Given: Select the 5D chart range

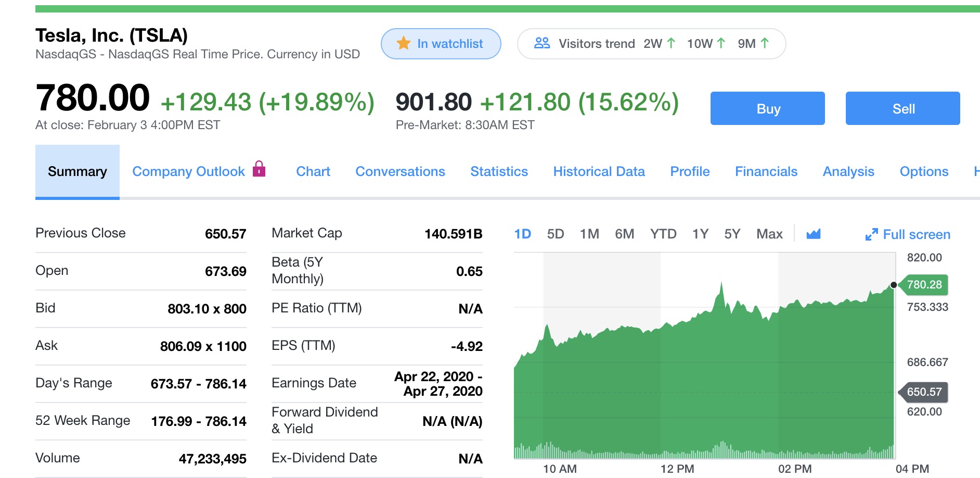Looking at the screenshot, I should 556,234.
